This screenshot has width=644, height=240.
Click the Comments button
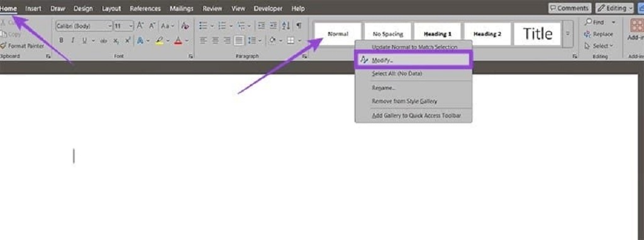click(570, 8)
